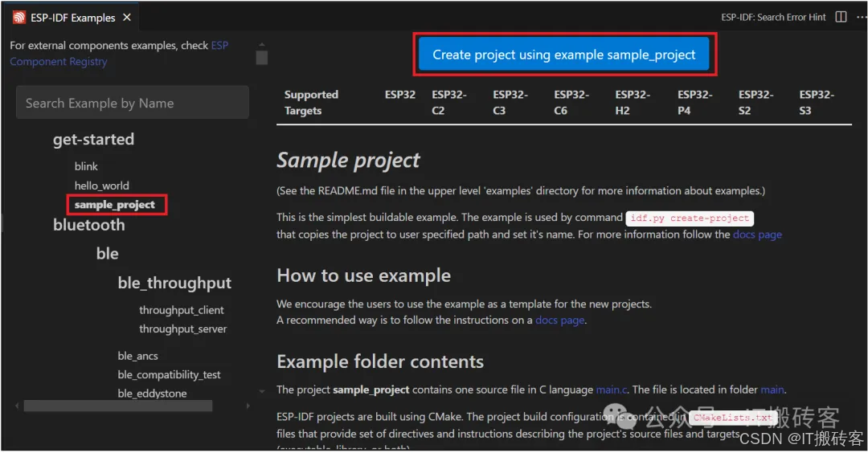This screenshot has width=868, height=453.
Task: Click the ESP32-P4 target header
Action: pos(694,102)
